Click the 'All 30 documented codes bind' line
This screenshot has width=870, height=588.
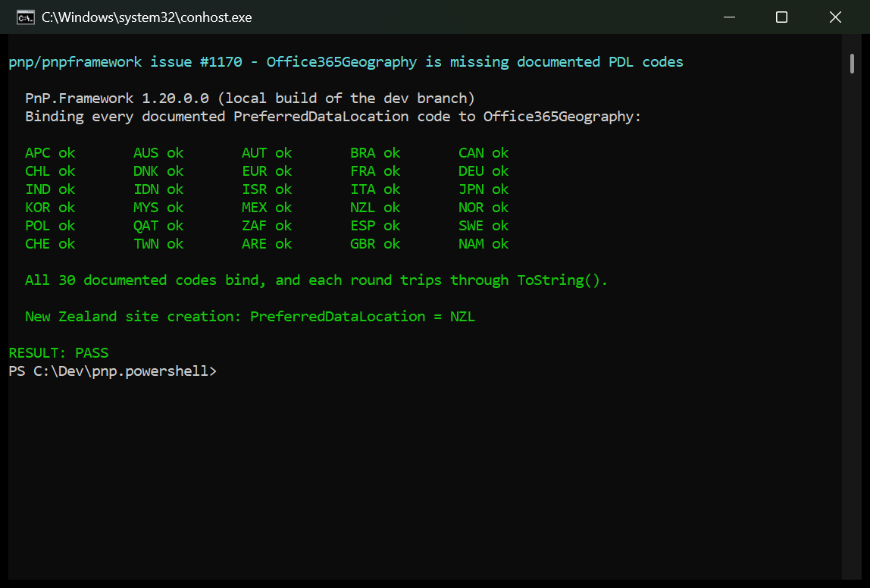(316, 280)
